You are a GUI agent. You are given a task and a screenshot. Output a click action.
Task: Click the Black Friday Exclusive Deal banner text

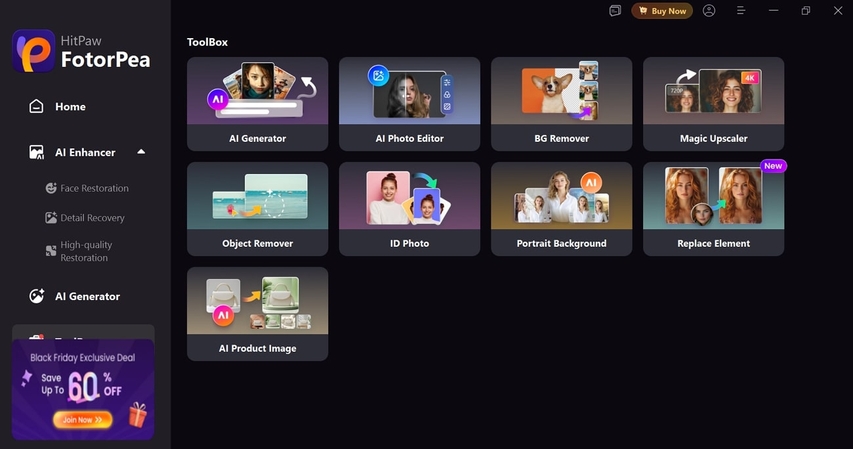pyautogui.click(x=83, y=358)
